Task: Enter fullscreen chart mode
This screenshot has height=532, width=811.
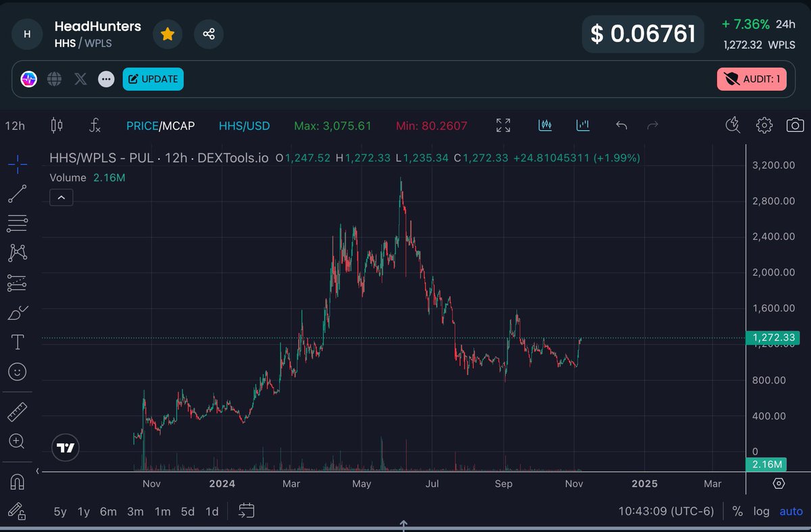Action: pyautogui.click(x=503, y=125)
